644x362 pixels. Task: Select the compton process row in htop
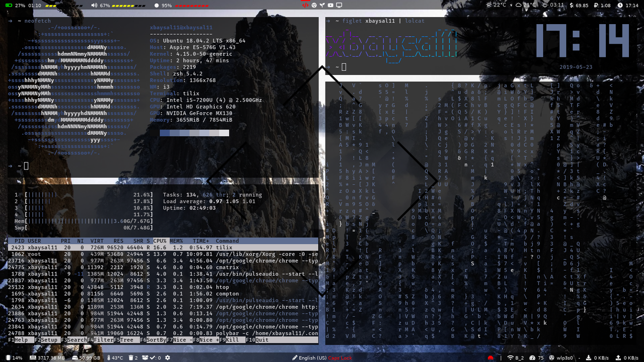click(x=164, y=293)
